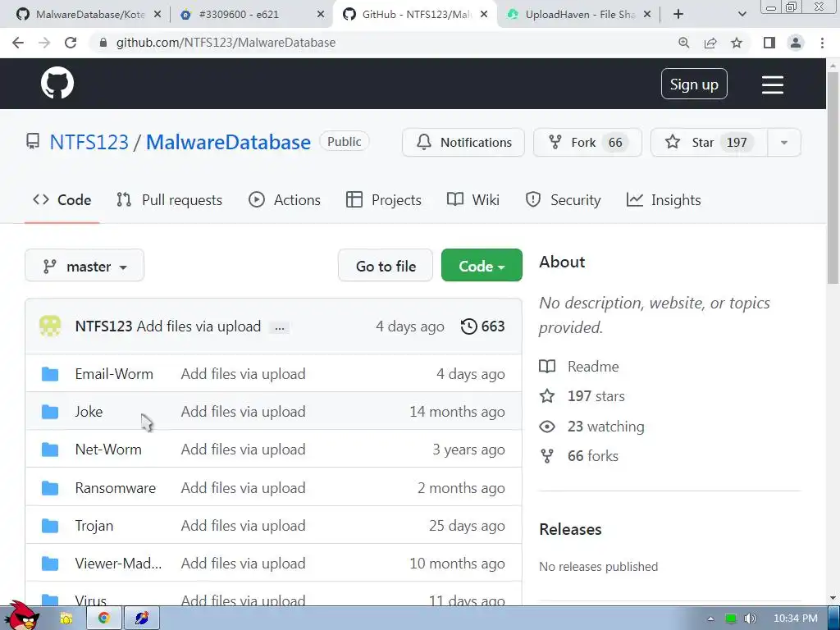Bookmark this page with star icon

[737, 43]
